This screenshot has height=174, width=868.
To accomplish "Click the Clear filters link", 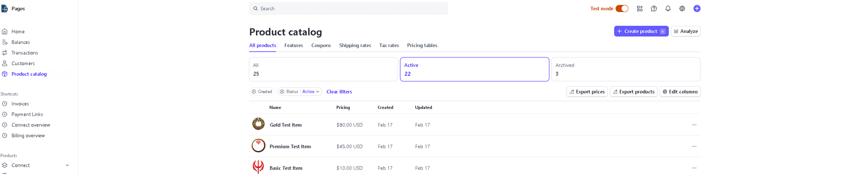I will [x=339, y=92].
